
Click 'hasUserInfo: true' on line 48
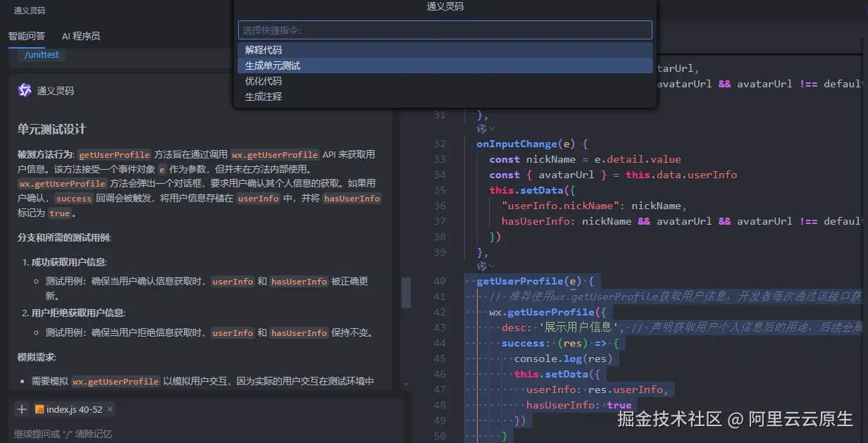(578, 405)
